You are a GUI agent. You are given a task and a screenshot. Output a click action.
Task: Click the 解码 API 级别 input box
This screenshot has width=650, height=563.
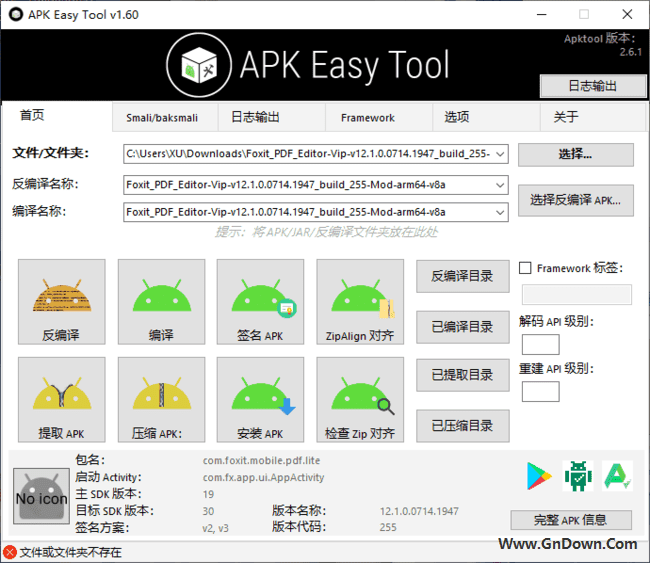[540, 345]
